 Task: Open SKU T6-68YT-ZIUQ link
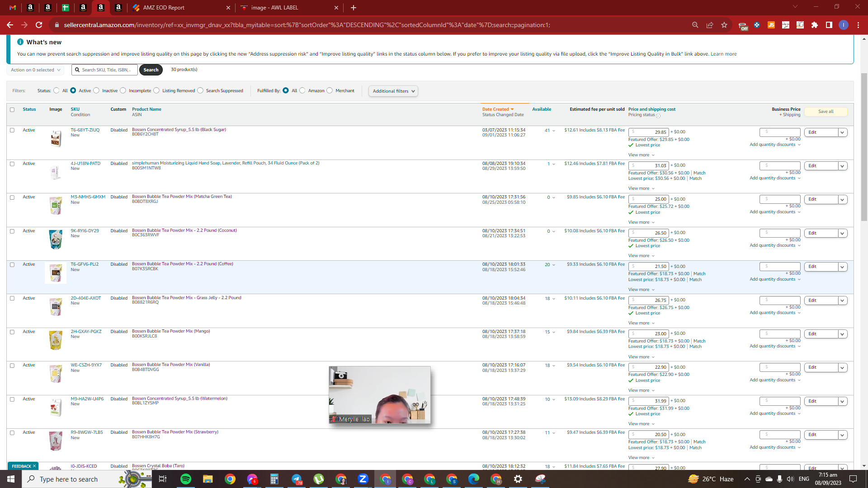tap(85, 130)
